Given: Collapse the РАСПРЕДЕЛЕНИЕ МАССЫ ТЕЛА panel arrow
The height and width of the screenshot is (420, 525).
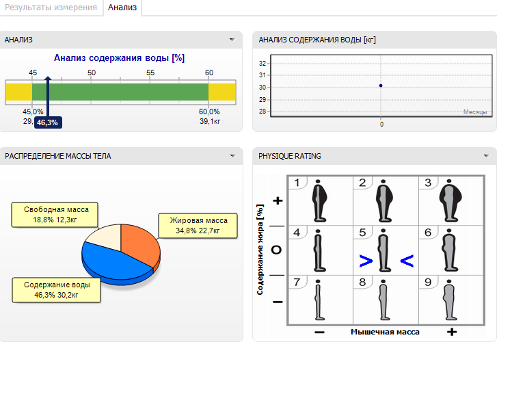Looking at the screenshot, I should click(x=232, y=156).
